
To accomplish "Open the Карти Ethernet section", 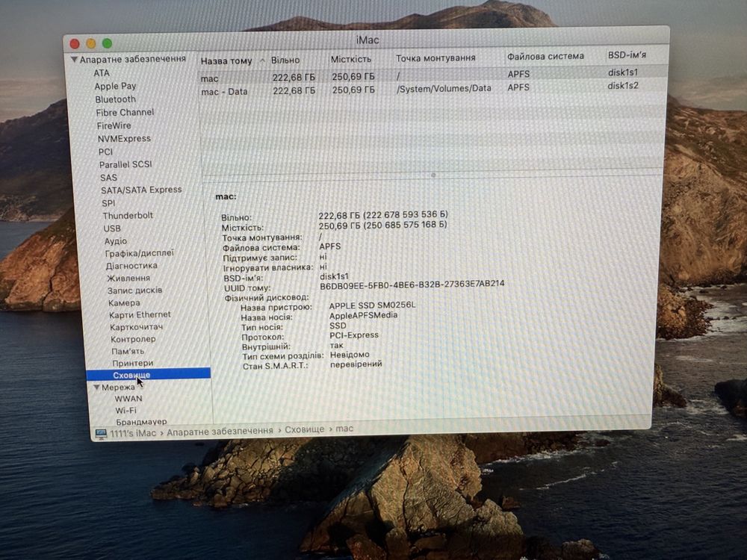I will [x=140, y=315].
